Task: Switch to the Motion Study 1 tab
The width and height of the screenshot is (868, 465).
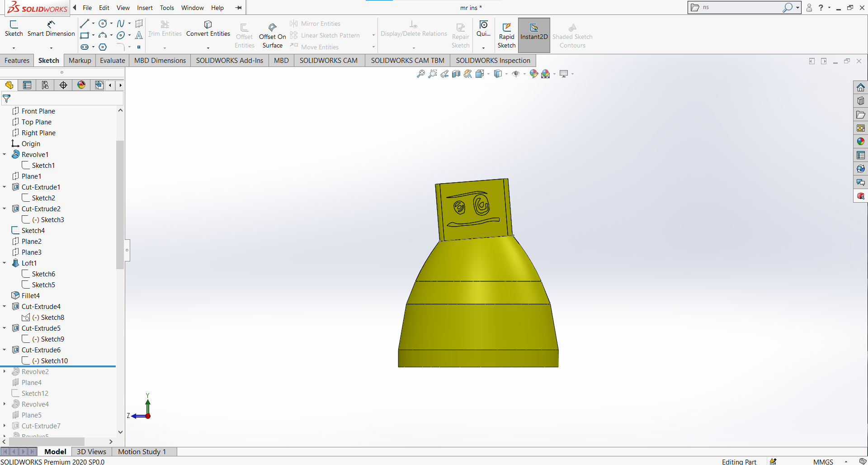Action: click(142, 451)
